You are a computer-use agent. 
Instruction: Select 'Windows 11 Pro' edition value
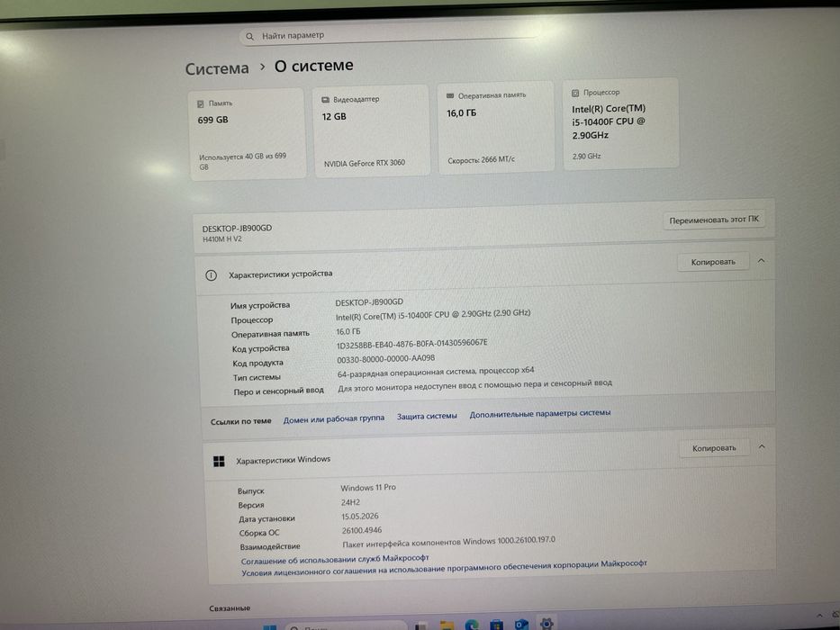[368, 488]
